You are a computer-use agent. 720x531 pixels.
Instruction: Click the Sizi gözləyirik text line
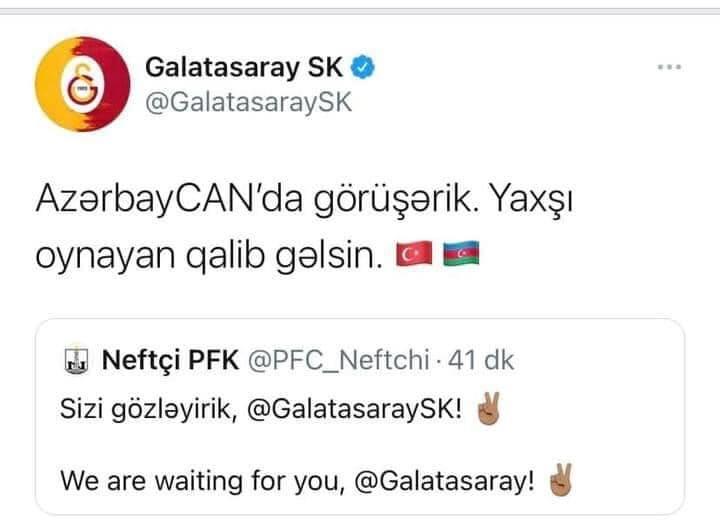(x=149, y=408)
